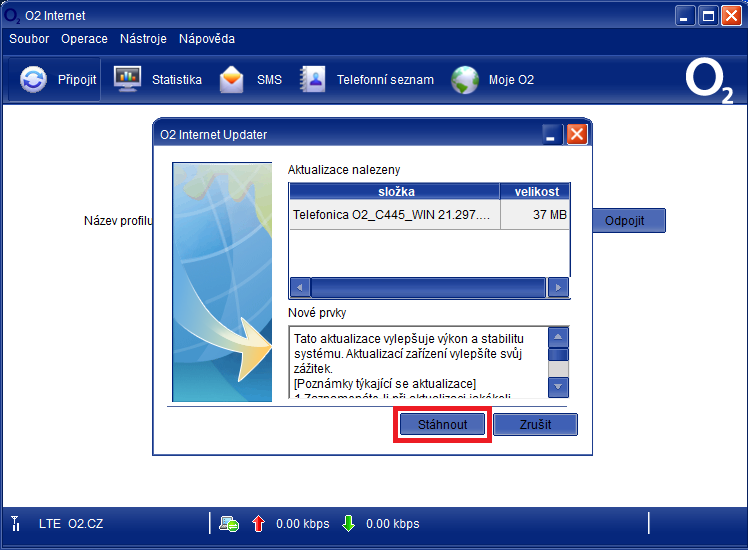Click the red upload arrow icon
748x550 pixels.
pos(258,523)
